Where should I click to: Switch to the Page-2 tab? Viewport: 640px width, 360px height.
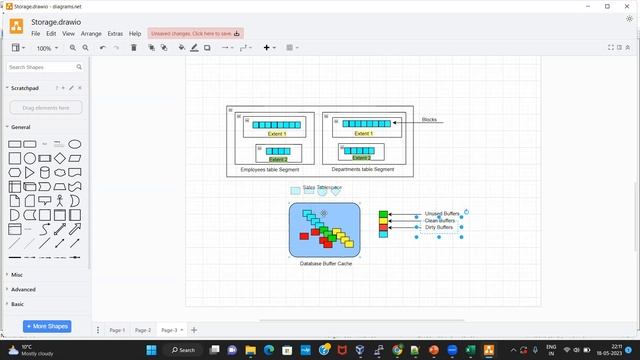[x=143, y=330]
